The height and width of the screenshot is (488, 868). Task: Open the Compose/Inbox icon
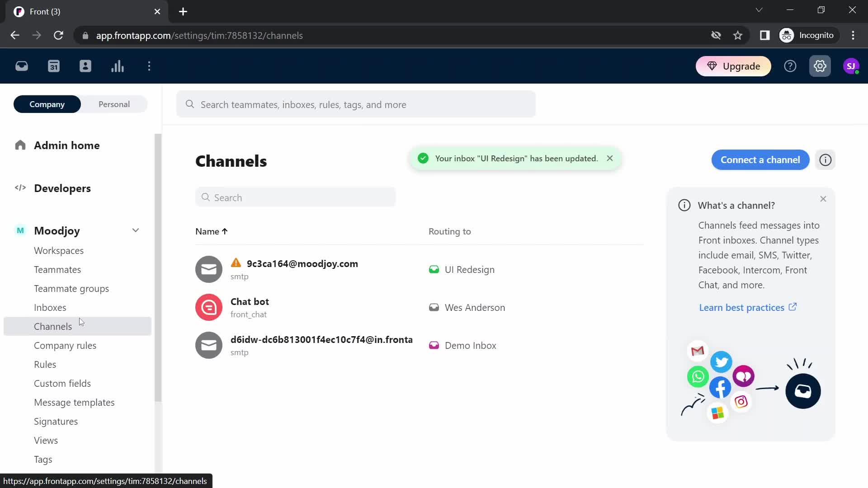[x=21, y=66]
